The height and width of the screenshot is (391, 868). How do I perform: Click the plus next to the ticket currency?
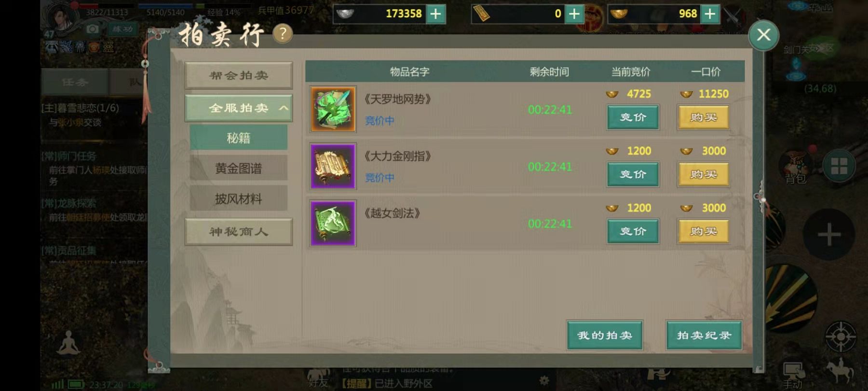[x=574, y=14]
